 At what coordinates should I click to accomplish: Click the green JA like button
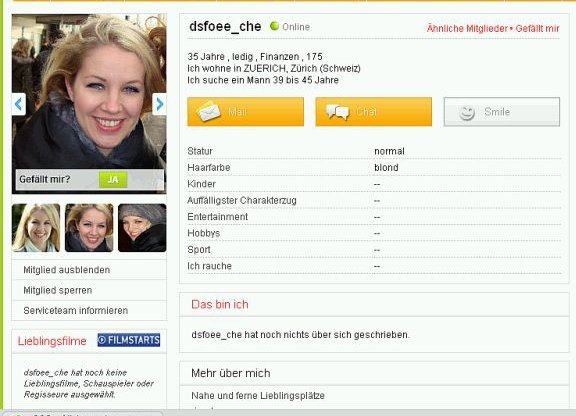click(x=113, y=180)
